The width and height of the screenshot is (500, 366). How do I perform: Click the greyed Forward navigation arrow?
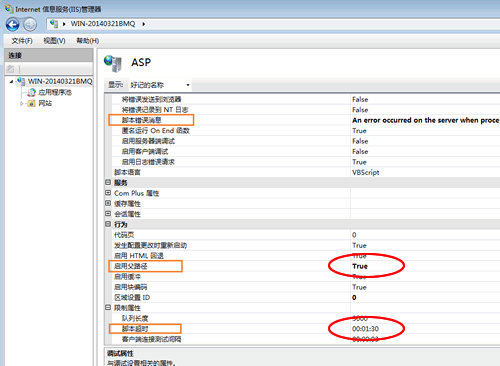[x=30, y=25]
